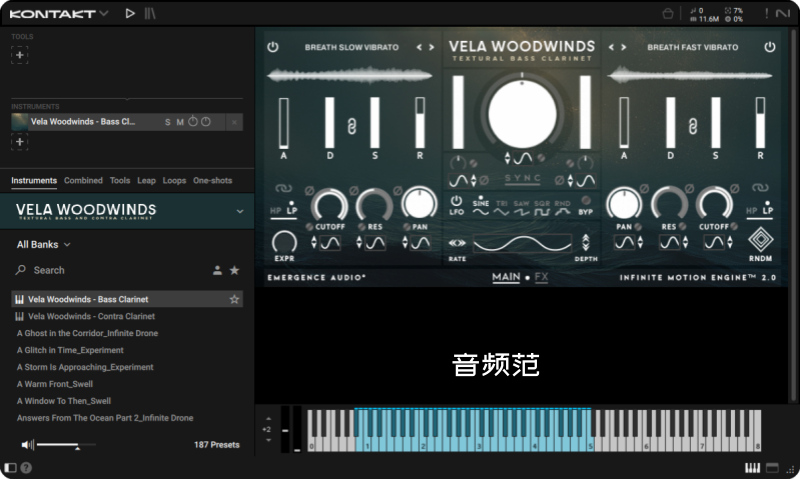Select the RND LFO waveform
Screen dimensions: 800x479
click(562, 208)
